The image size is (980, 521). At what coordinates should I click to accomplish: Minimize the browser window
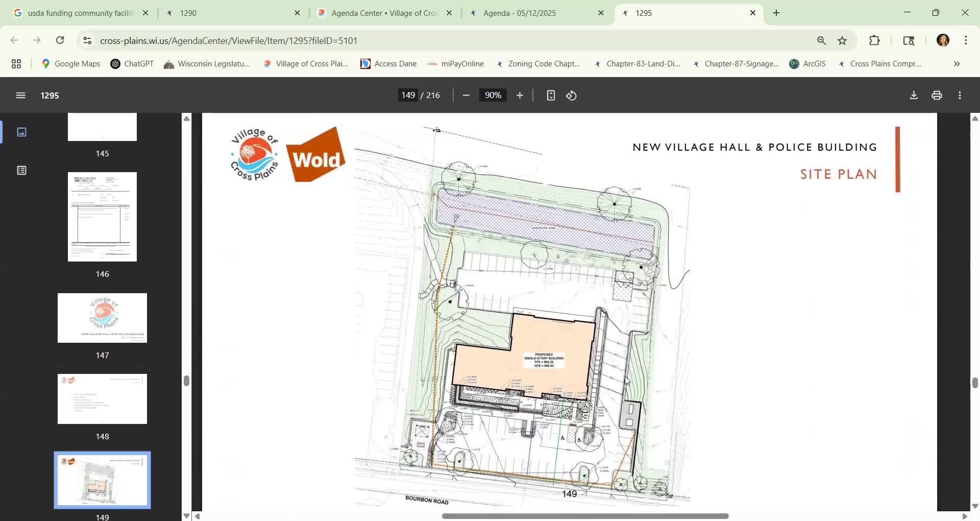pos(907,13)
